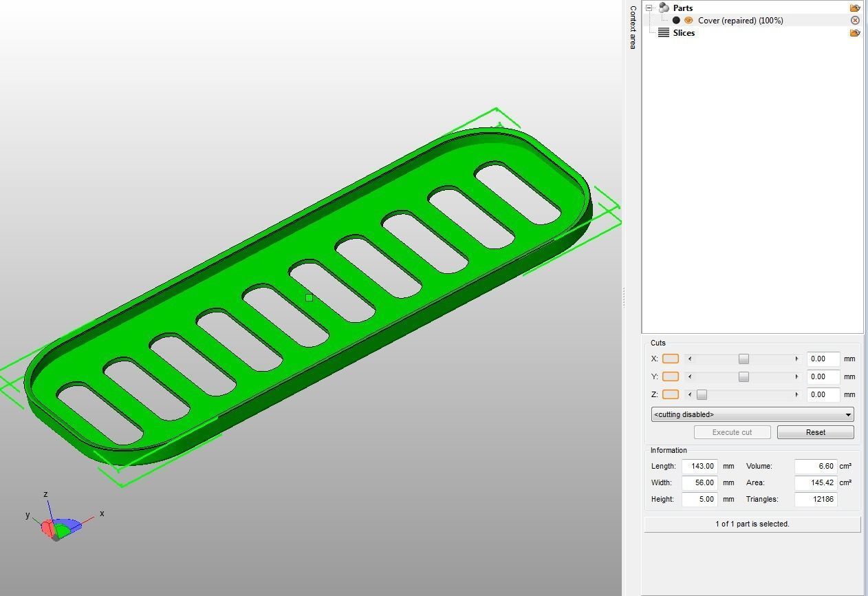Click the Reset button
This screenshot has height=596, width=868.
click(815, 432)
